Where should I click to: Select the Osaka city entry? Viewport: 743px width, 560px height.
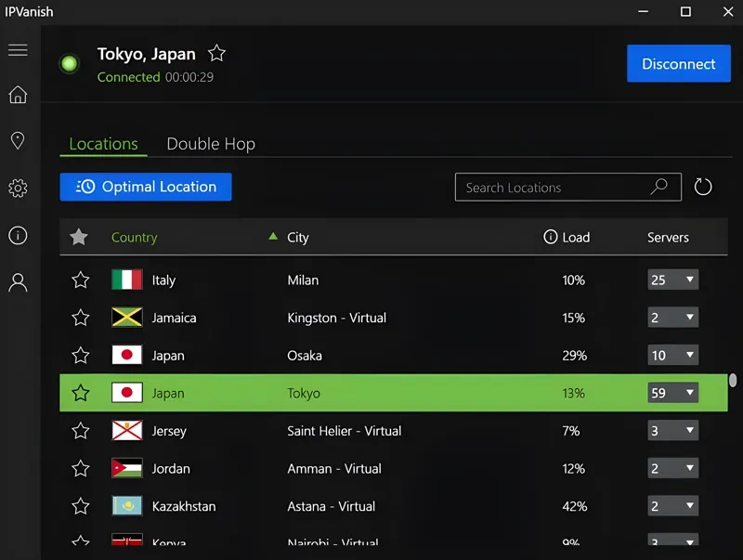(x=305, y=356)
